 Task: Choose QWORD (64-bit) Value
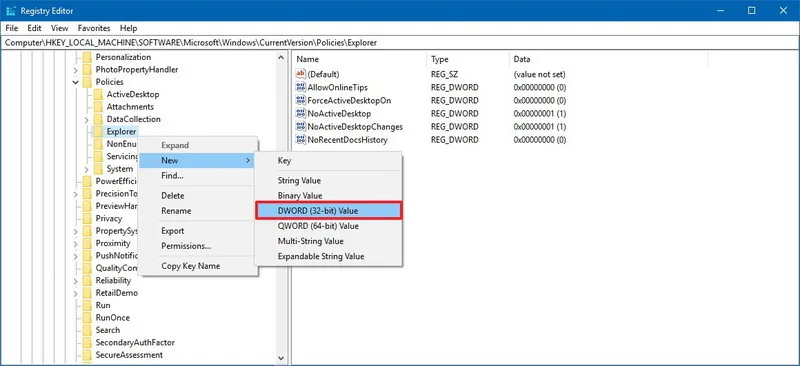329,226
